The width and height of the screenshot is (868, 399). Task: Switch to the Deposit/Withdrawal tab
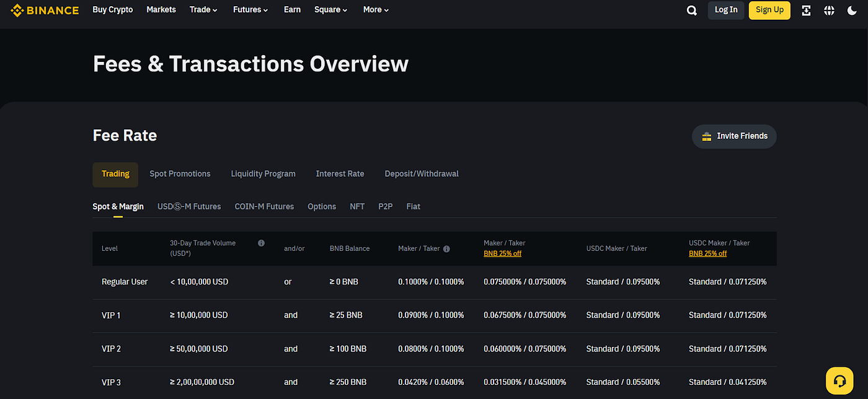(x=422, y=173)
